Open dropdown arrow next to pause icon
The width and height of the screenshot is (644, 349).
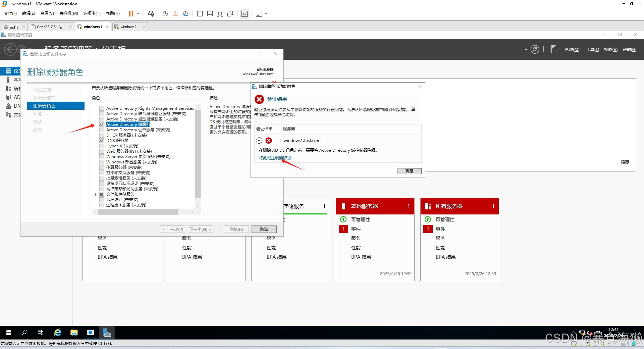coord(138,14)
